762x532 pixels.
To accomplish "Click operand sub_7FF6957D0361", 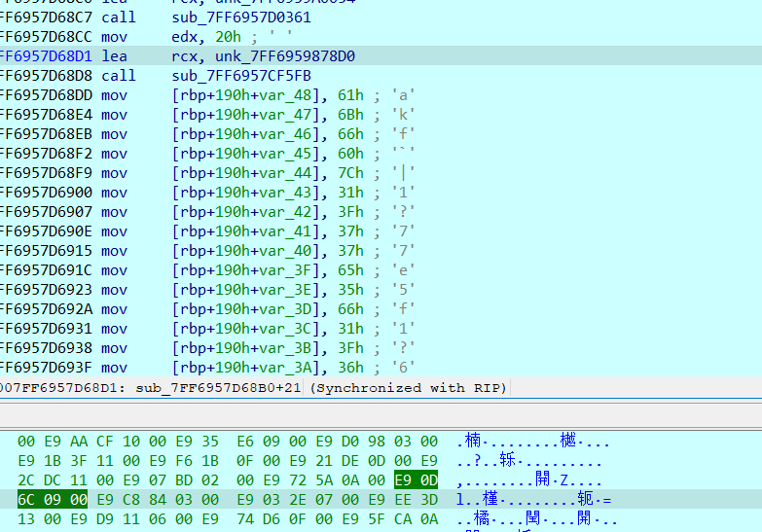I will [x=241, y=18].
